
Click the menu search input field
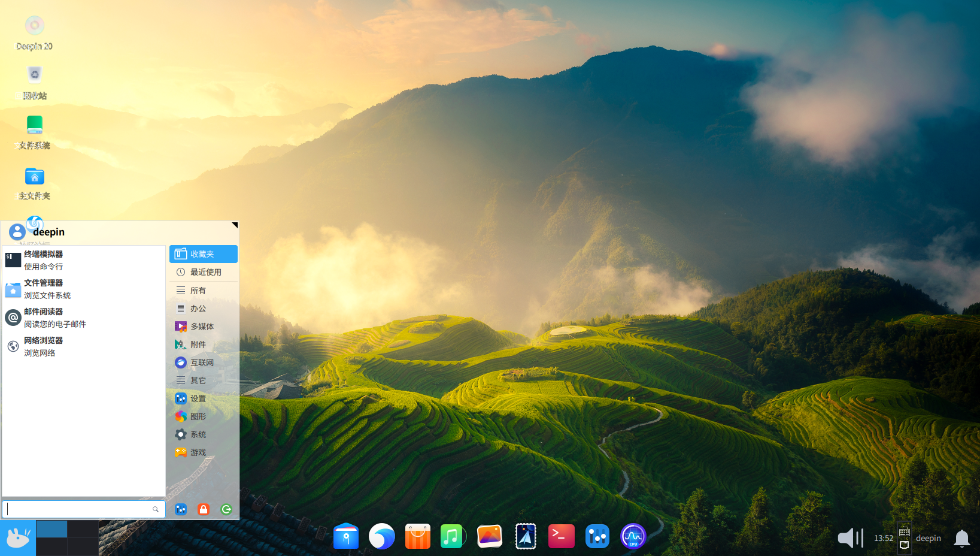[78, 509]
